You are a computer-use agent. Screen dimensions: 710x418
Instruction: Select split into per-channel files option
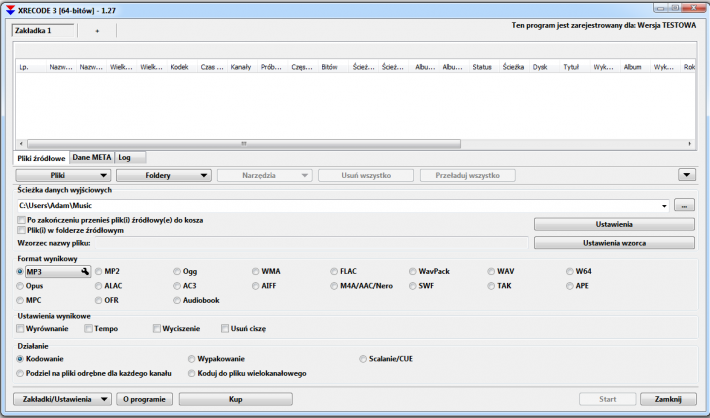click(x=20, y=374)
